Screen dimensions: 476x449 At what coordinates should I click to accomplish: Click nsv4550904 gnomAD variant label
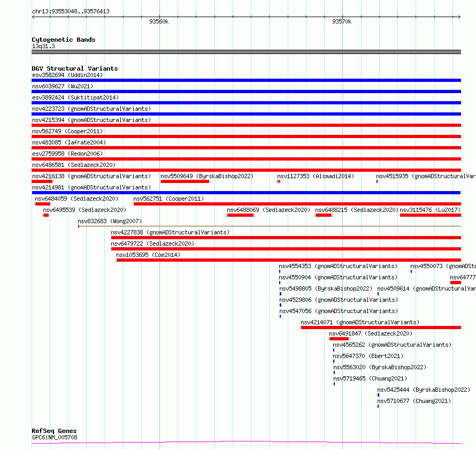pyautogui.click(x=338, y=277)
